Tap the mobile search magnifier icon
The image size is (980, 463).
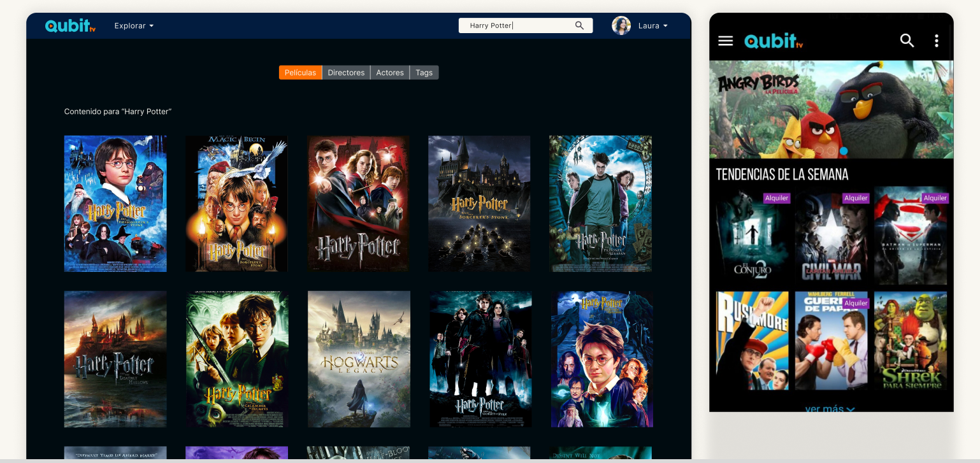click(907, 41)
